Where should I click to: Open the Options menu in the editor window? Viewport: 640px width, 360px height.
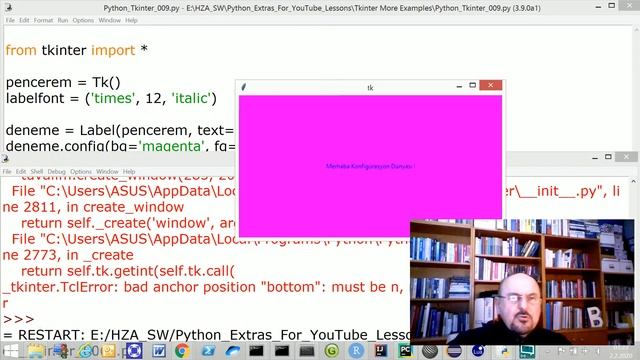click(x=83, y=20)
